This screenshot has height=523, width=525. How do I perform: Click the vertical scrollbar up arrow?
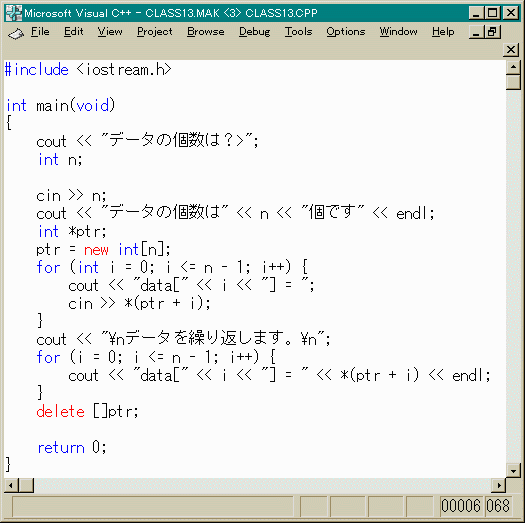click(513, 67)
